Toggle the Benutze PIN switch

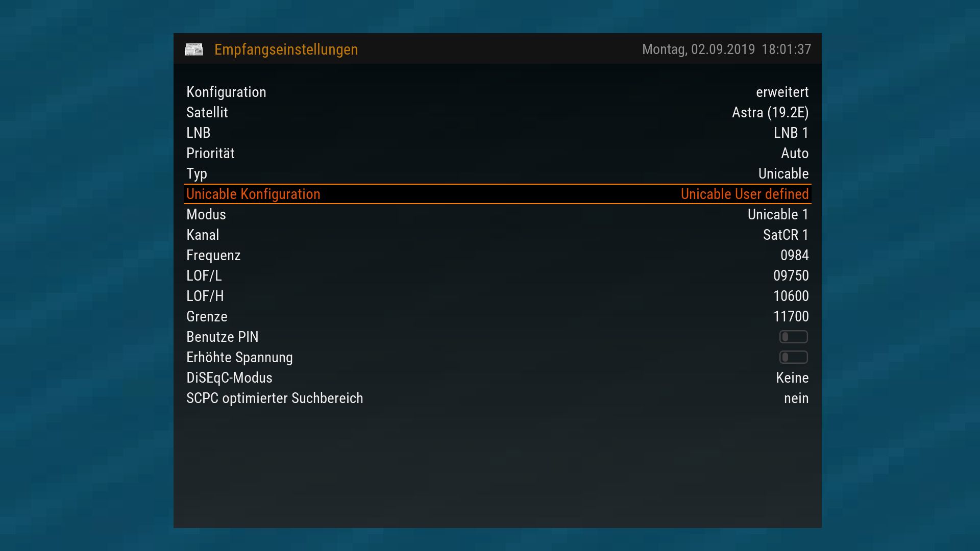coord(793,337)
